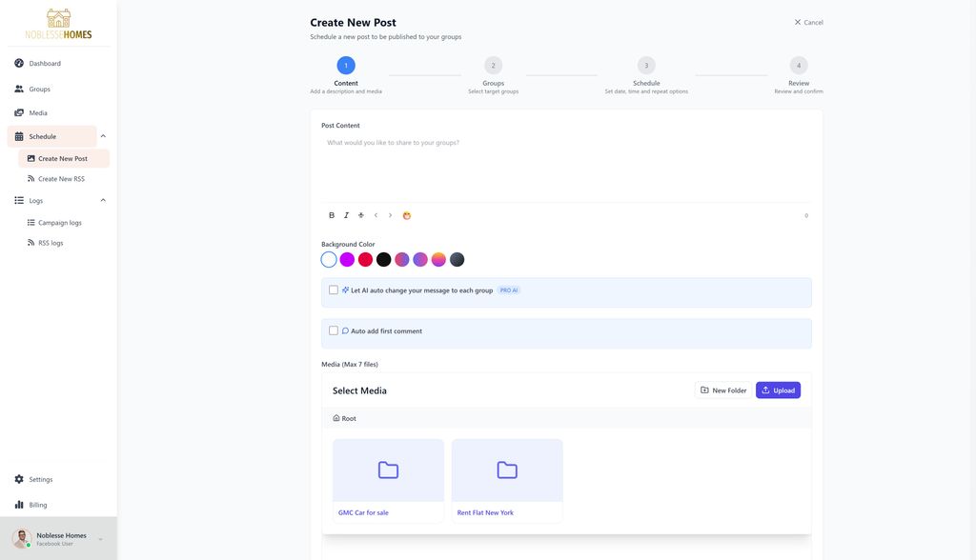Pick the black background color swatch
This screenshot has width=976, height=560.
(x=383, y=259)
